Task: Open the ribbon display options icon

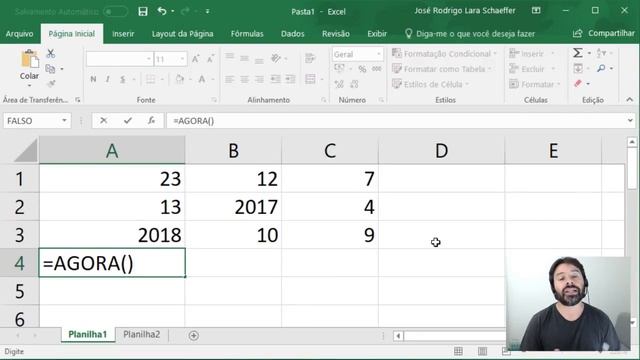Action: (x=536, y=11)
